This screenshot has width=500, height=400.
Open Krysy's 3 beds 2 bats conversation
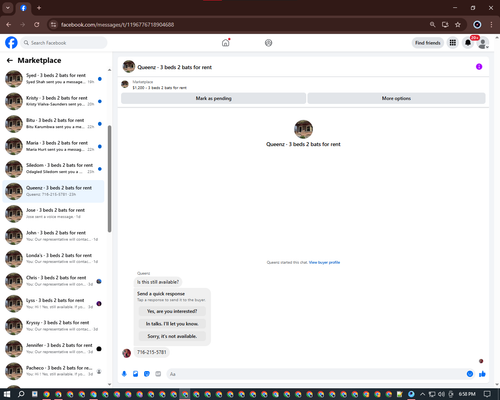53,326
